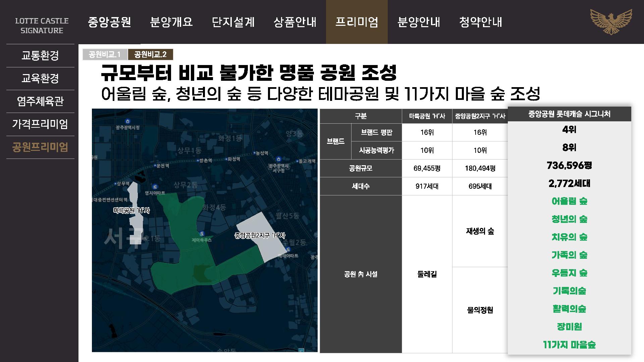This screenshot has height=362, width=644.
Task: Click the green 청년의 숲 entry
Action: [570, 219]
